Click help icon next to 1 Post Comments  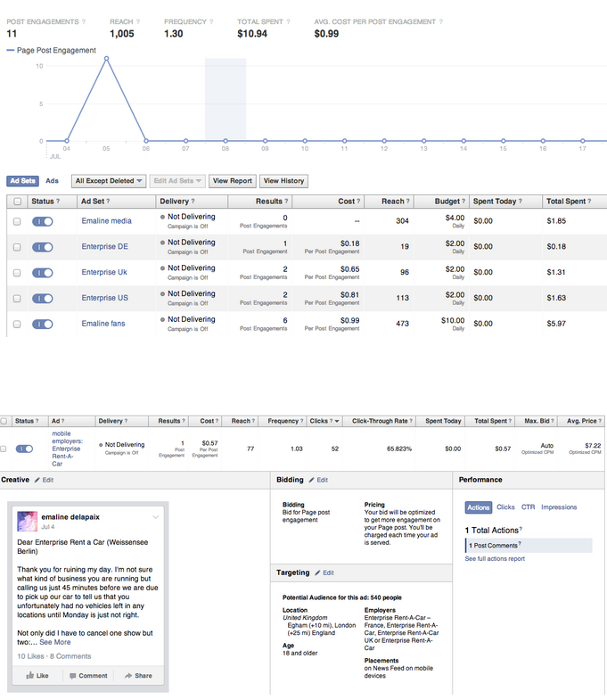520,544
